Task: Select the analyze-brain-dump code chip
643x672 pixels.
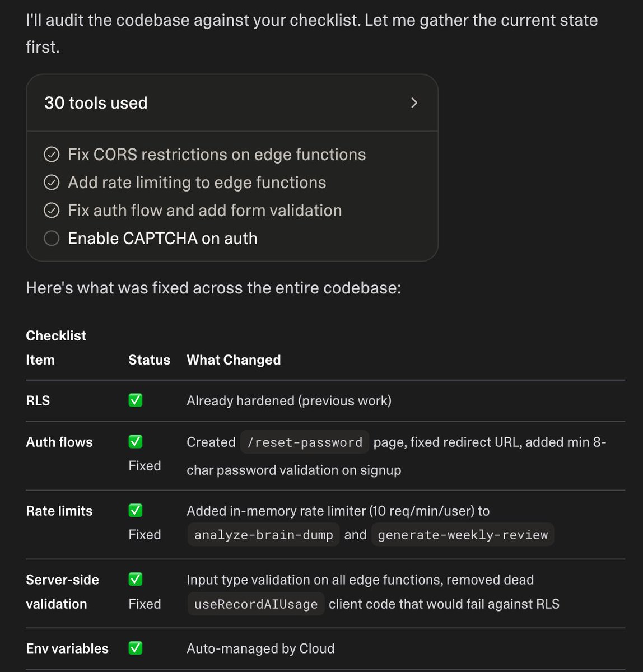Action: coord(263,535)
